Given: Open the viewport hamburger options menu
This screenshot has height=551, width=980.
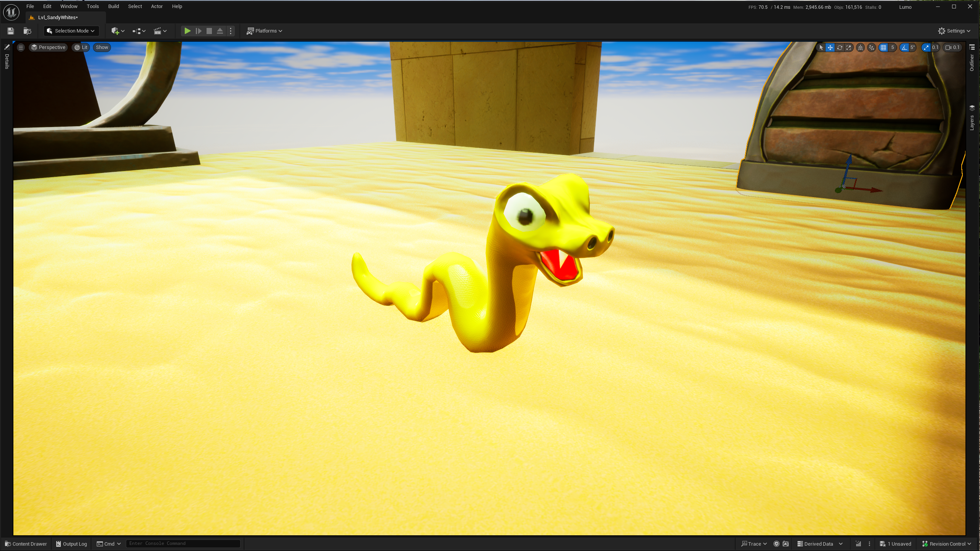Looking at the screenshot, I should [x=21, y=47].
